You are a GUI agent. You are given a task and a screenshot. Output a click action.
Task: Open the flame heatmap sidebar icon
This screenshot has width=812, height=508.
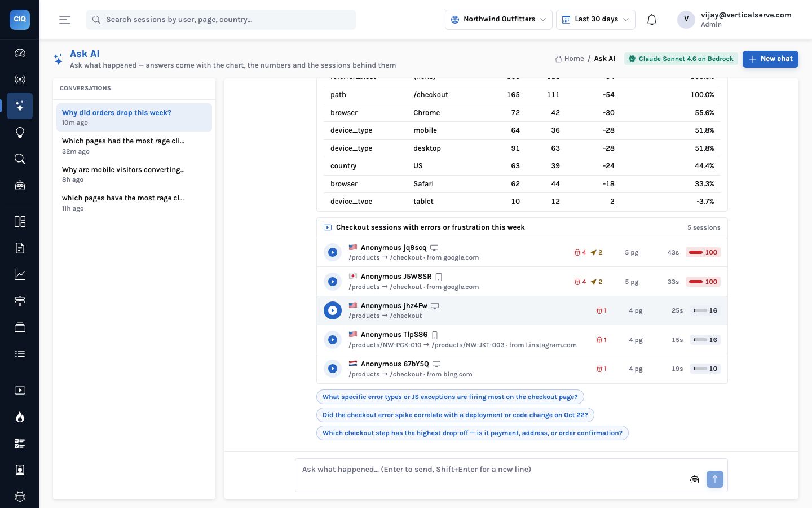[20, 417]
